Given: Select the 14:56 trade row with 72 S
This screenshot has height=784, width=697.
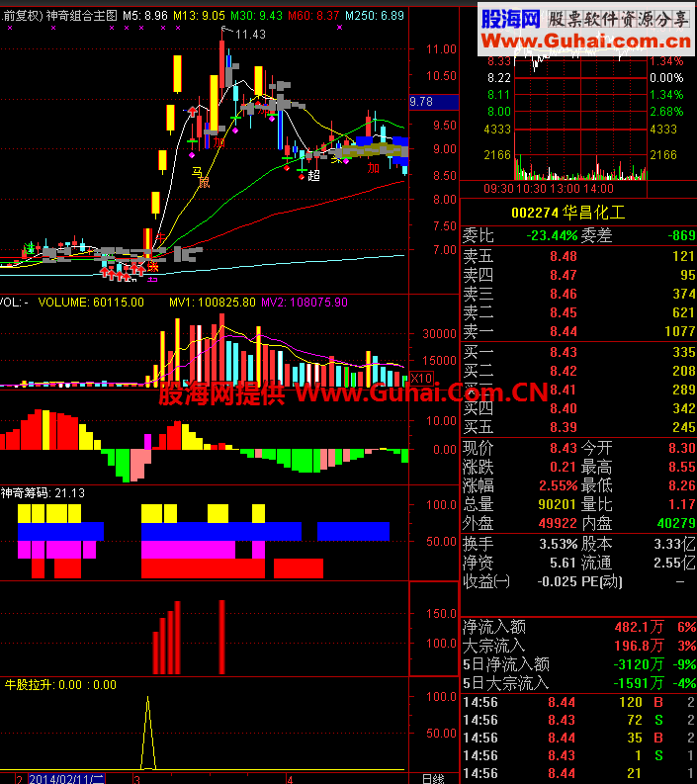Looking at the screenshot, I should click(x=579, y=721).
